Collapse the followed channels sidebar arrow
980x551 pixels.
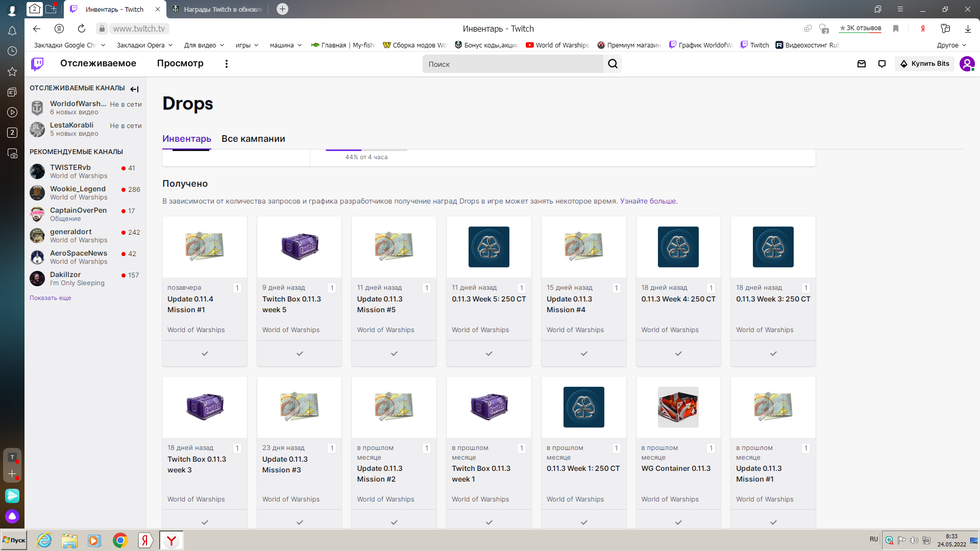pyautogui.click(x=134, y=89)
